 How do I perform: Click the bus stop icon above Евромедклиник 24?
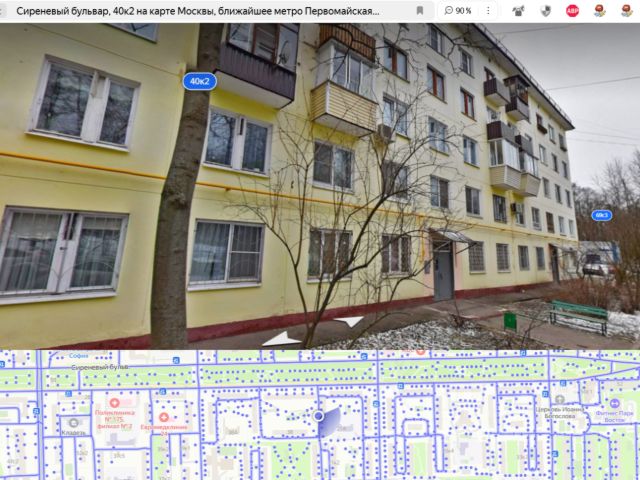click(162, 392)
